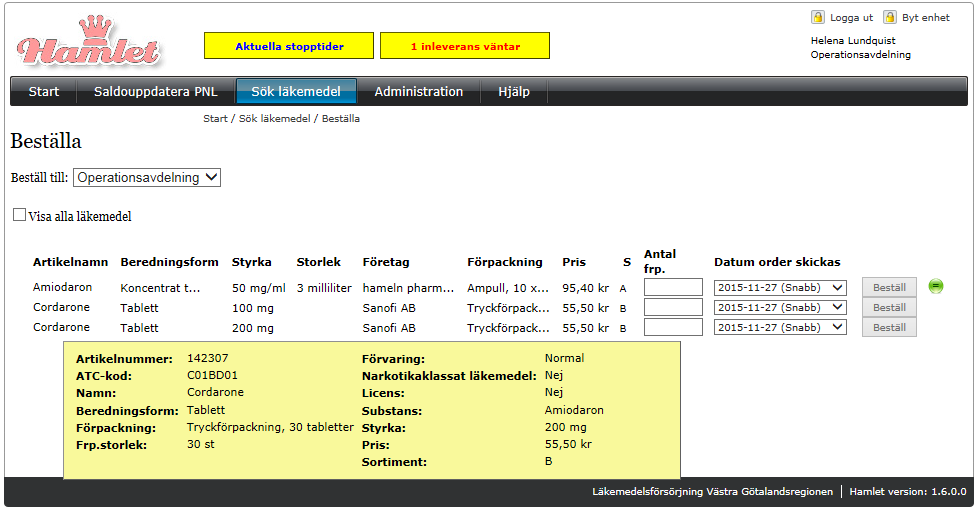This screenshot has height=511, width=979.
Task: Click the Antal frp. field for Cordarone 100 mg
Action: click(x=673, y=307)
